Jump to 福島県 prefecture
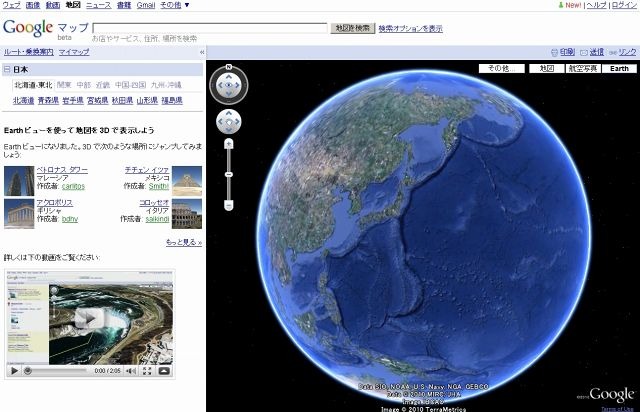 [x=172, y=100]
